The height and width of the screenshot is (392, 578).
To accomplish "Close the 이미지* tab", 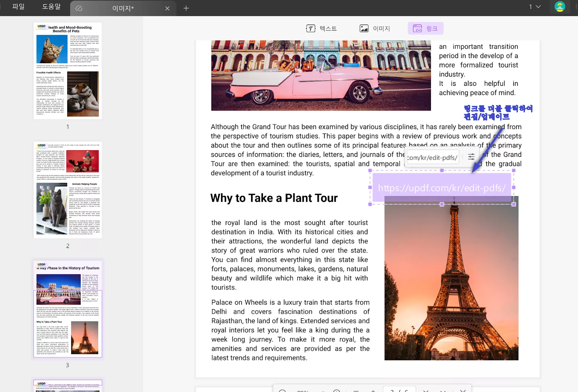I will tap(167, 8).
